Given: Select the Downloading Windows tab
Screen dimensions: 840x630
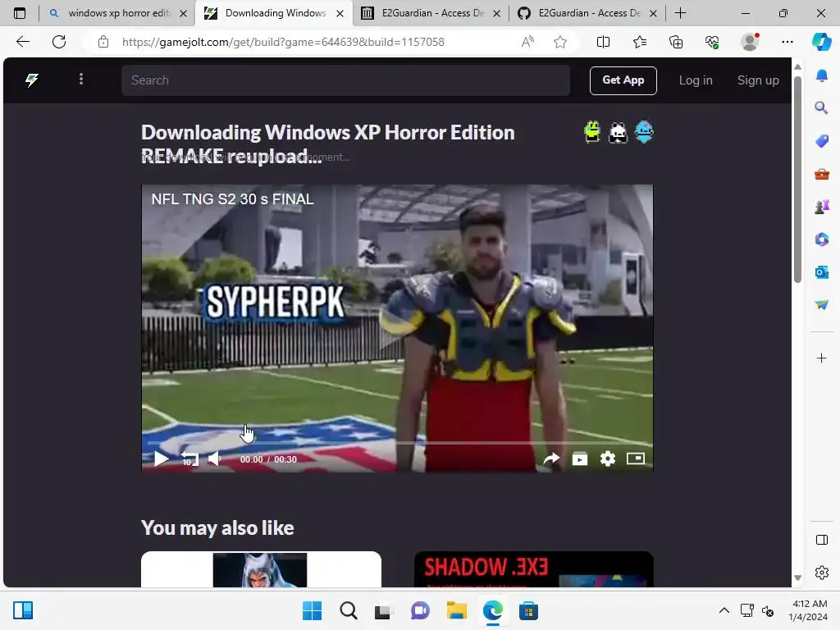Looking at the screenshot, I should (274, 13).
